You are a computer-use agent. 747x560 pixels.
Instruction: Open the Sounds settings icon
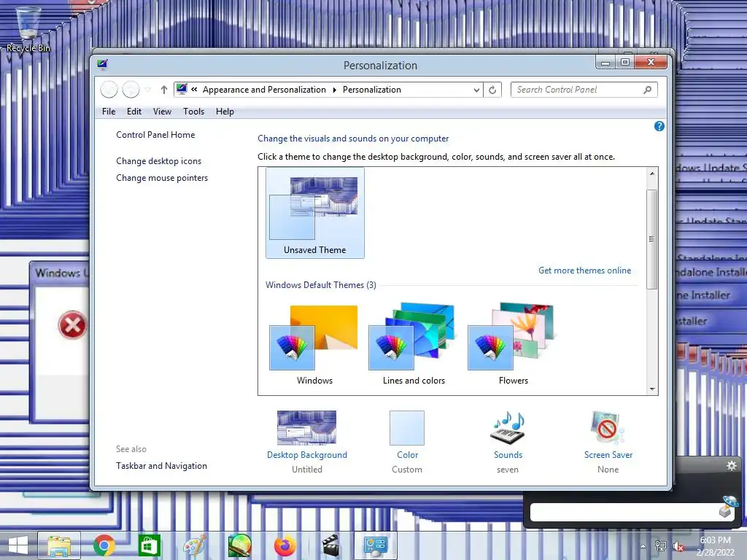pyautogui.click(x=508, y=427)
